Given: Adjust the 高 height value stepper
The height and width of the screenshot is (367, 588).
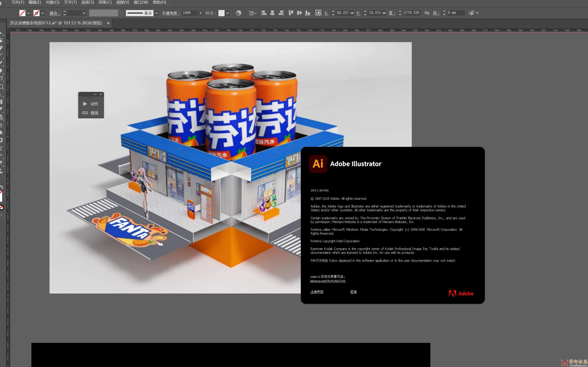Looking at the screenshot, I should 444,13.
